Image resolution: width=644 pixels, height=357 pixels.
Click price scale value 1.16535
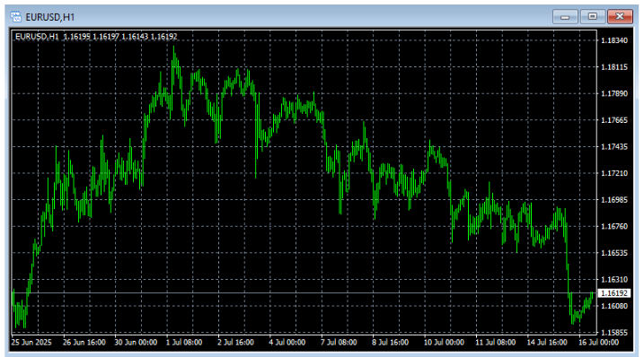click(614, 253)
